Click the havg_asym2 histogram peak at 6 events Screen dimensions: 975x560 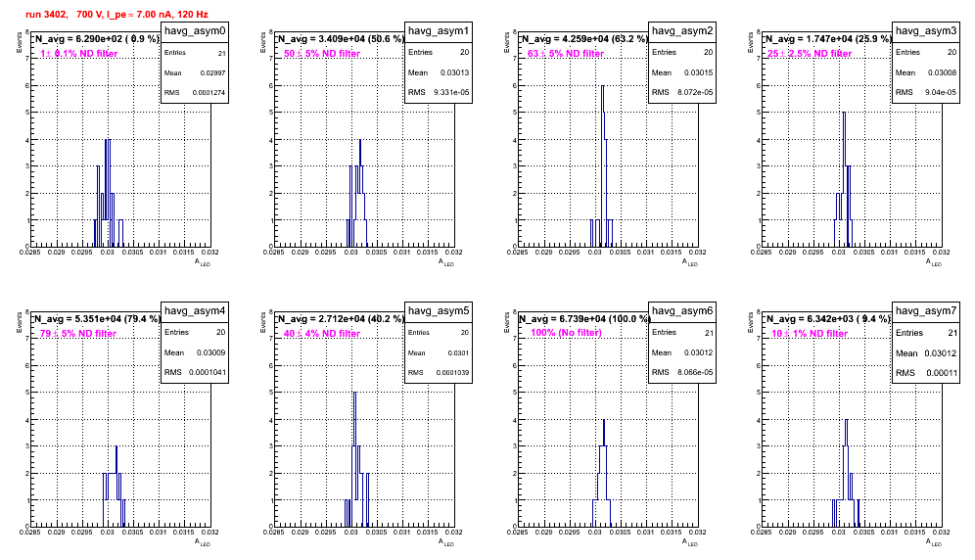(603, 165)
